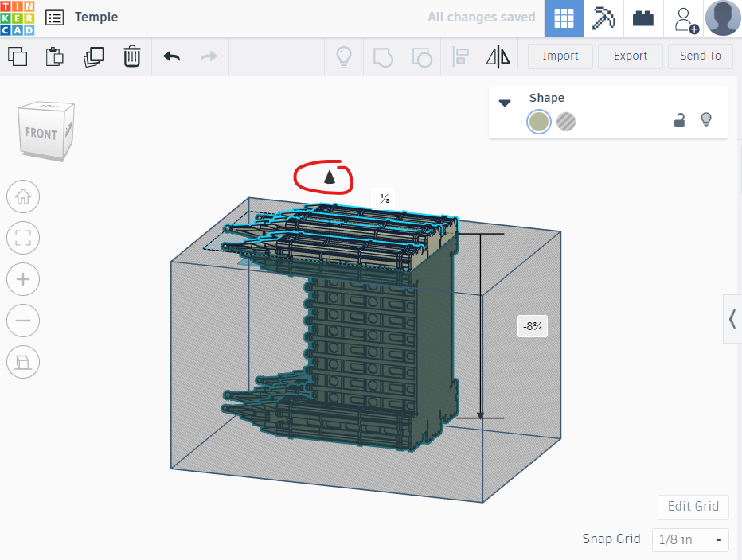
Task: Open user profile avatar
Action: coord(723,18)
